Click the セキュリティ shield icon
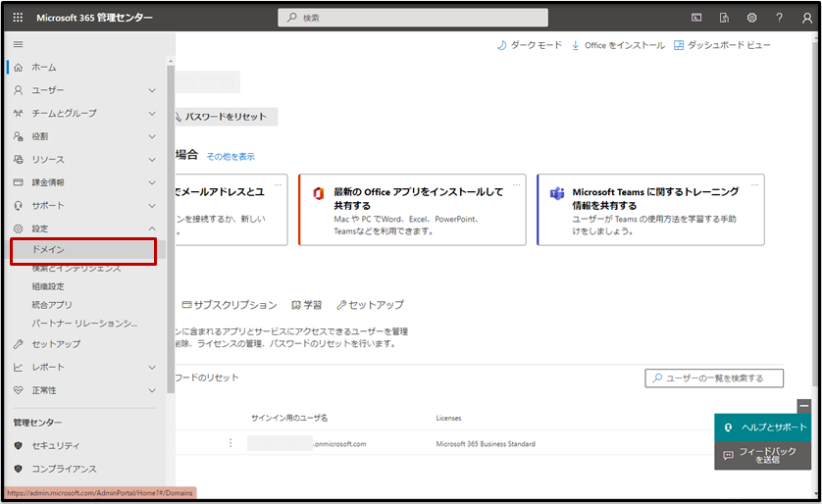This screenshot has height=504, width=822. click(19, 445)
